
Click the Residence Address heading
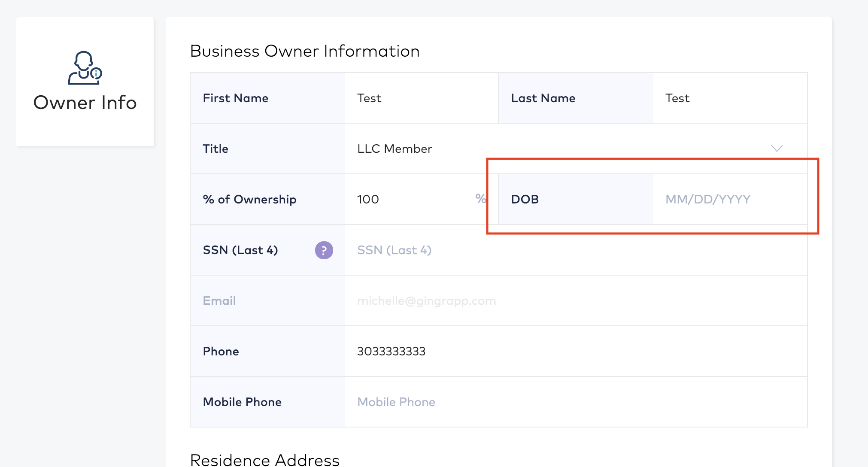(x=265, y=460)
